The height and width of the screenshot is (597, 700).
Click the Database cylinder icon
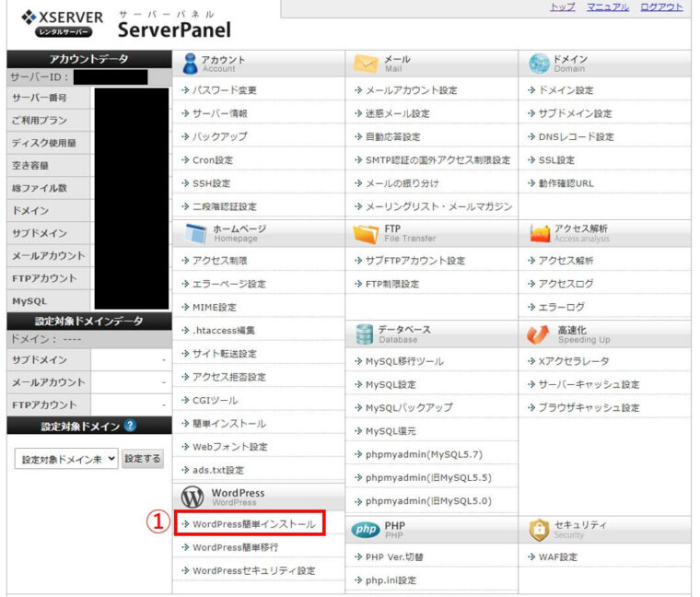pyautogui.click(x=365, y=334)
